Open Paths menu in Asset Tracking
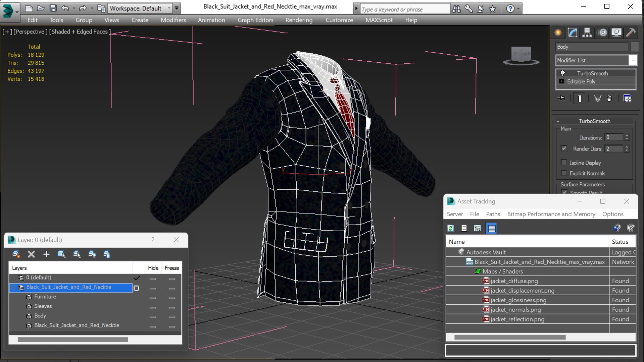Screen dimensions: 644x362 coord(493,214)
